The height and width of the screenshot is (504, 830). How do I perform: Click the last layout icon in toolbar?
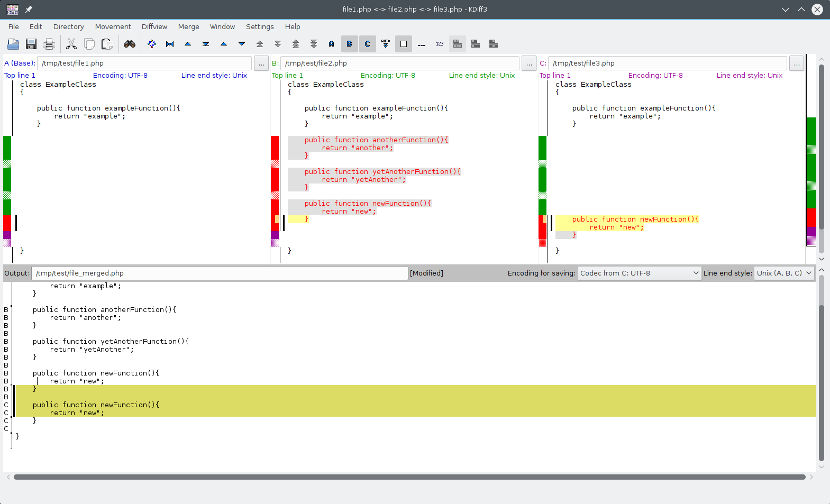[494, 44]
